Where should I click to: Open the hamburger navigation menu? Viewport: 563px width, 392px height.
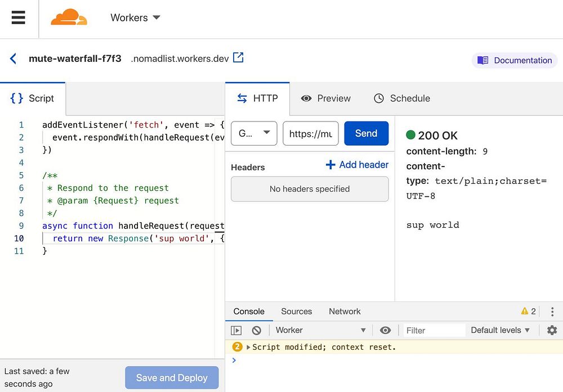click(x=18, y=17)
